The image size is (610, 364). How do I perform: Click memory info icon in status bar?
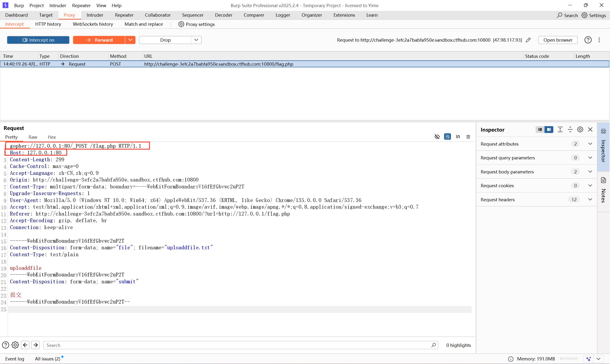(510, 359)
